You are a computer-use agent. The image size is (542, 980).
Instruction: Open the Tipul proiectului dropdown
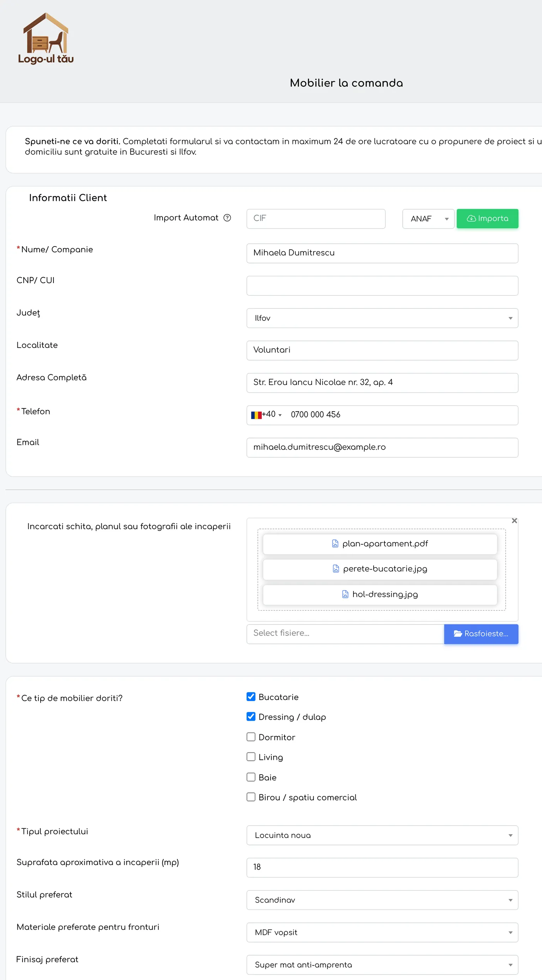pos(382,835)
